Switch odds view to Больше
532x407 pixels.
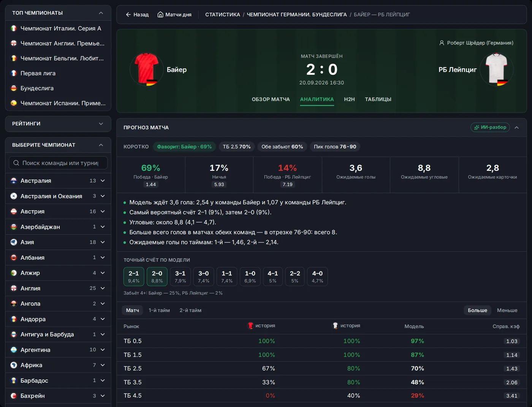point(477,310)
